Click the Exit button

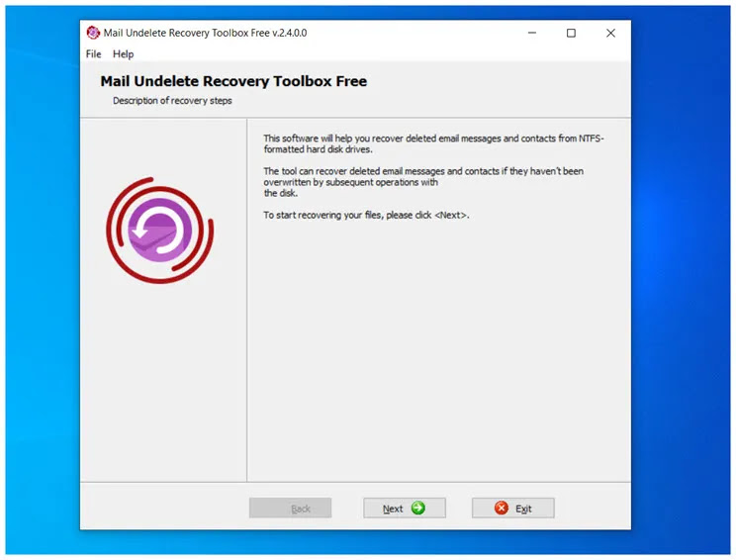(x=513, y=508)
